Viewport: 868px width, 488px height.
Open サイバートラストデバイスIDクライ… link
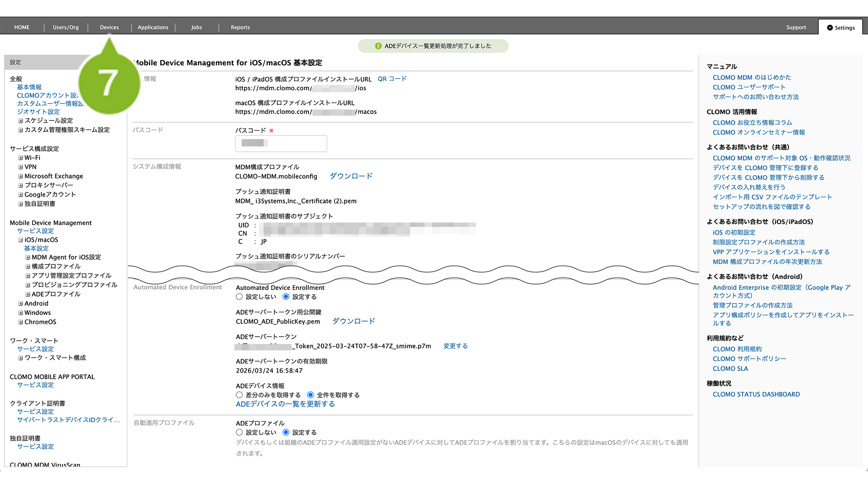68,420
